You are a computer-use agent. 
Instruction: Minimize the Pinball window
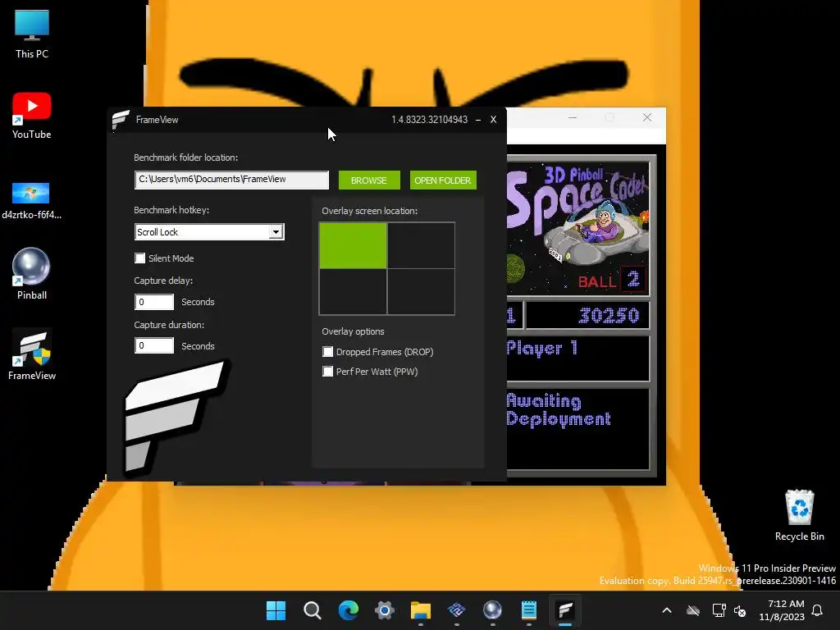click(x=573, y=117)
